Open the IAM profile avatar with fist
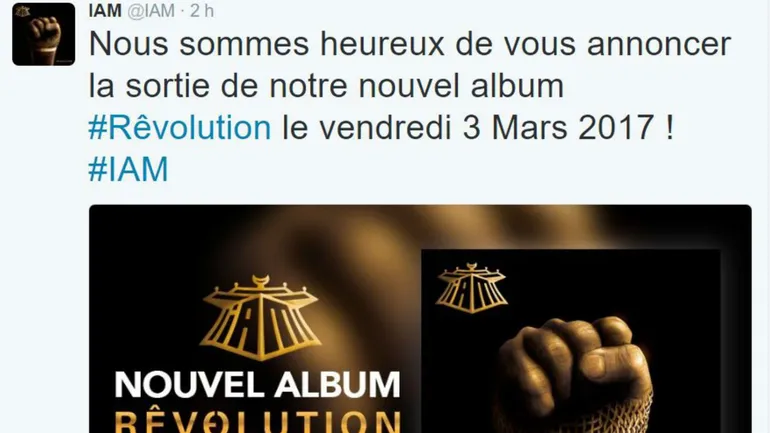 tap(44, 34)
